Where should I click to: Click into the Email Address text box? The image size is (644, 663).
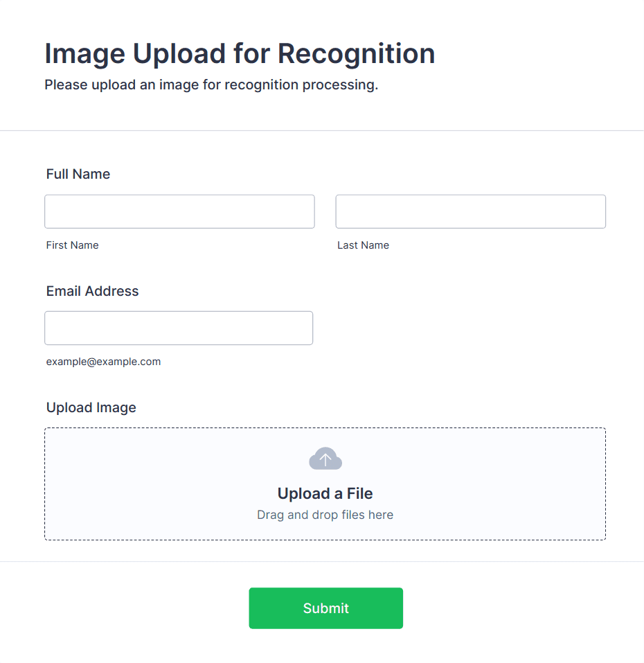coord(179,328)
